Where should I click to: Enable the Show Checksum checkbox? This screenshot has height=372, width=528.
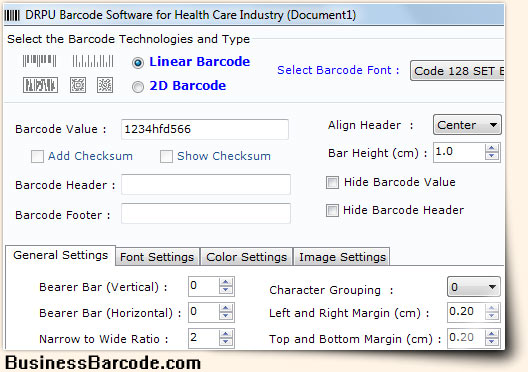(166, 157)
